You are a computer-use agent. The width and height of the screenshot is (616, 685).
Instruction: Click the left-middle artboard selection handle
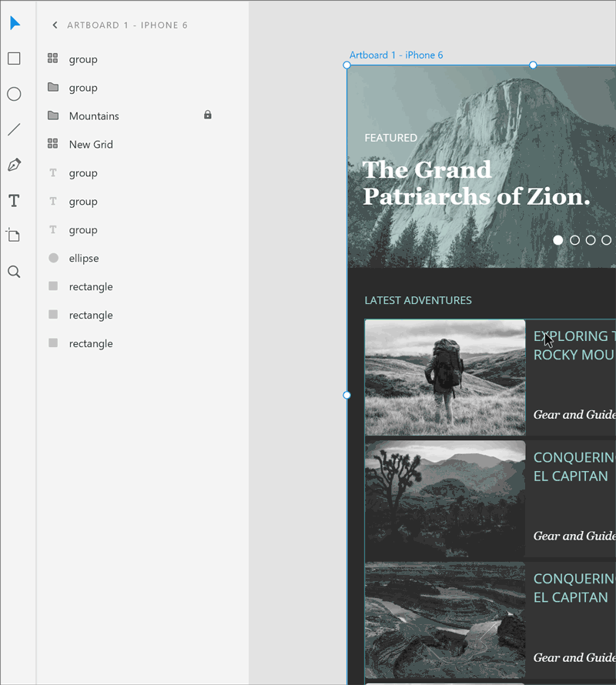346,395
